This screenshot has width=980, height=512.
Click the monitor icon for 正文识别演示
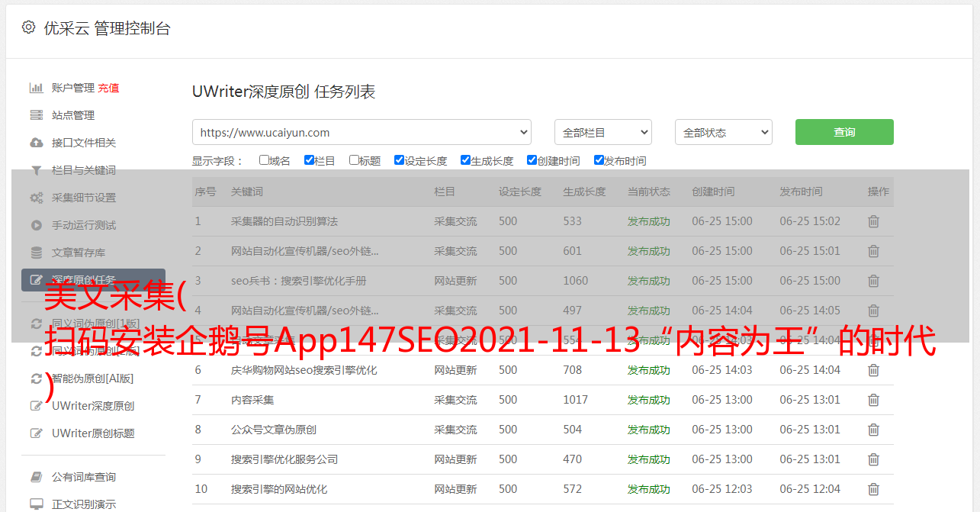(x=36, y=504)
